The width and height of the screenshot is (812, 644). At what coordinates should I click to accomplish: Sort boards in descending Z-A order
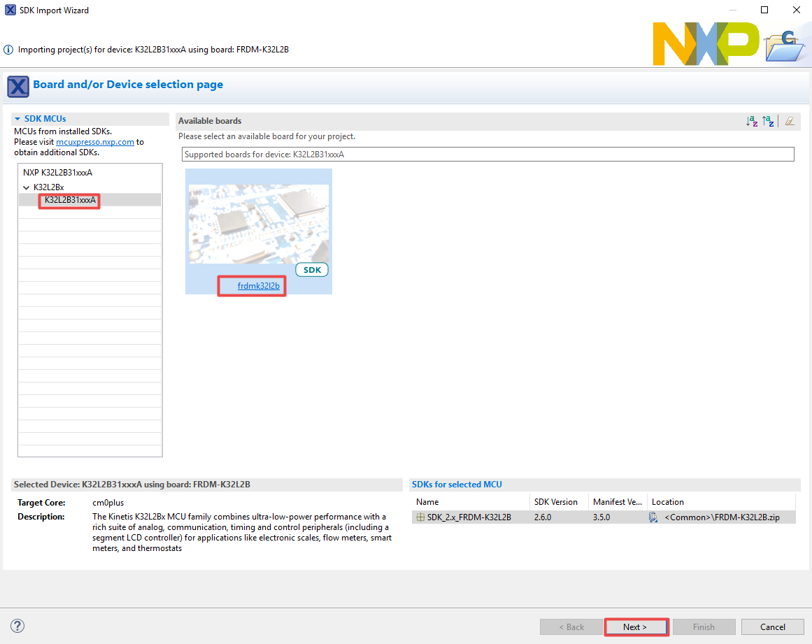coord(768,121)
